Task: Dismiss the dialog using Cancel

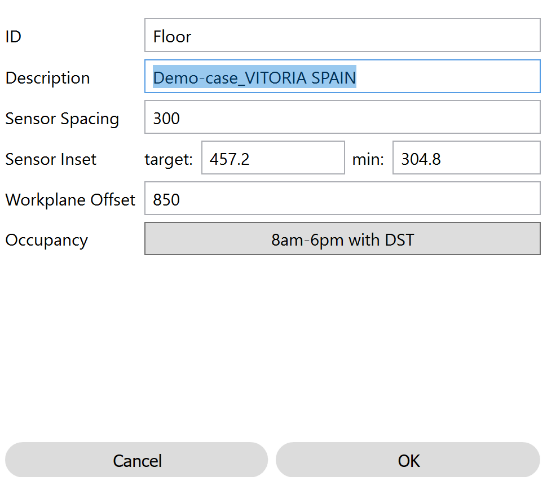Action: [136, 460]
